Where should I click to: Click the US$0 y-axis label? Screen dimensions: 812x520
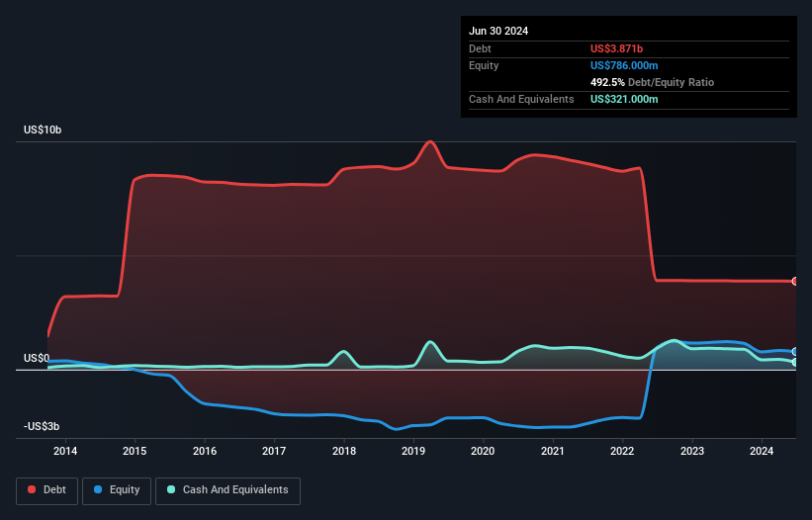click(x=37, y=358)
